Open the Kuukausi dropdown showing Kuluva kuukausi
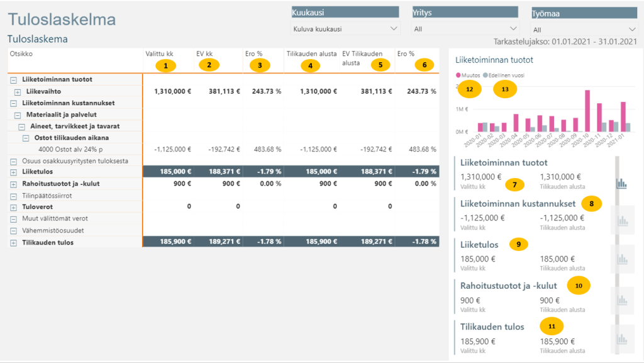644x363 pixels. click(x=345, y=29)
